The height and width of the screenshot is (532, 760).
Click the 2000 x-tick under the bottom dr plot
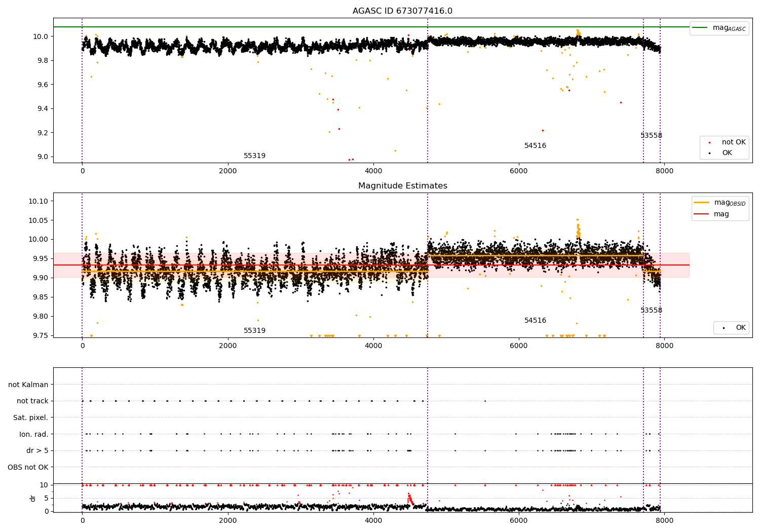(x=228, y=521)
